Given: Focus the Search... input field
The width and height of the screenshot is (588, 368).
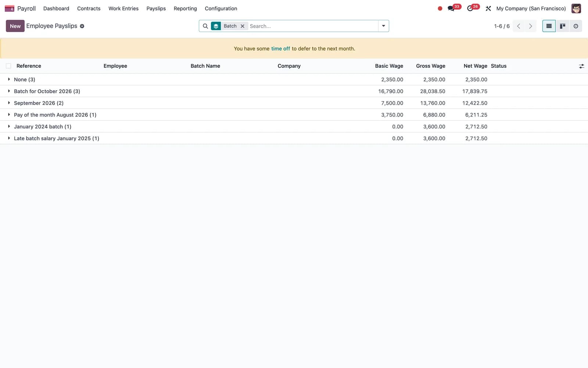Looking at the screenshot, I should pyautogui.click(x=313, y=26).
